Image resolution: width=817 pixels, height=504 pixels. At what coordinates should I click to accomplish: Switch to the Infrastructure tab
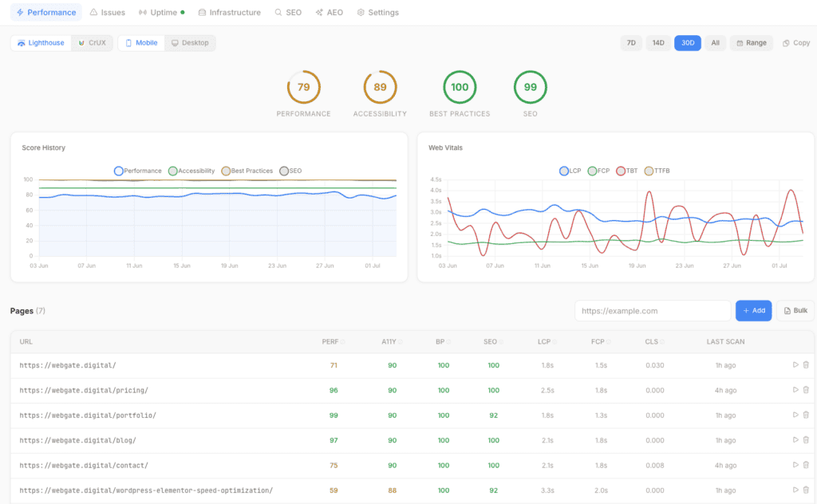229,13
